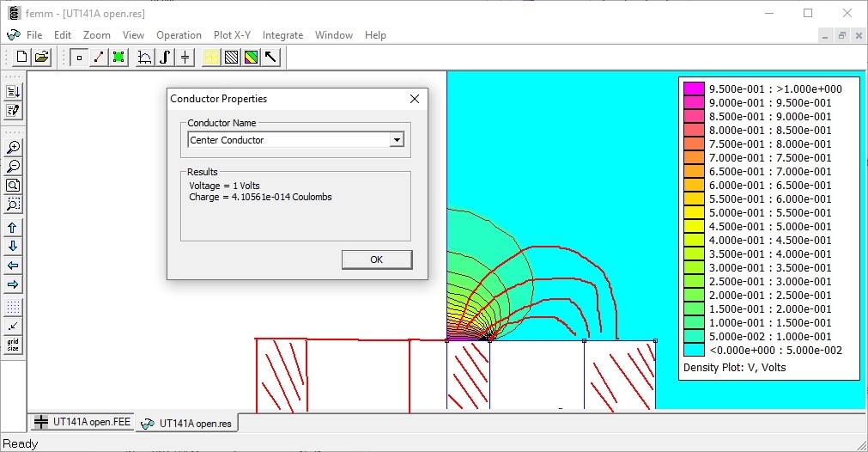The height and width of the screenshot is (452, 868).
Task: Toggle point values mode button
Action: point(79,58)
